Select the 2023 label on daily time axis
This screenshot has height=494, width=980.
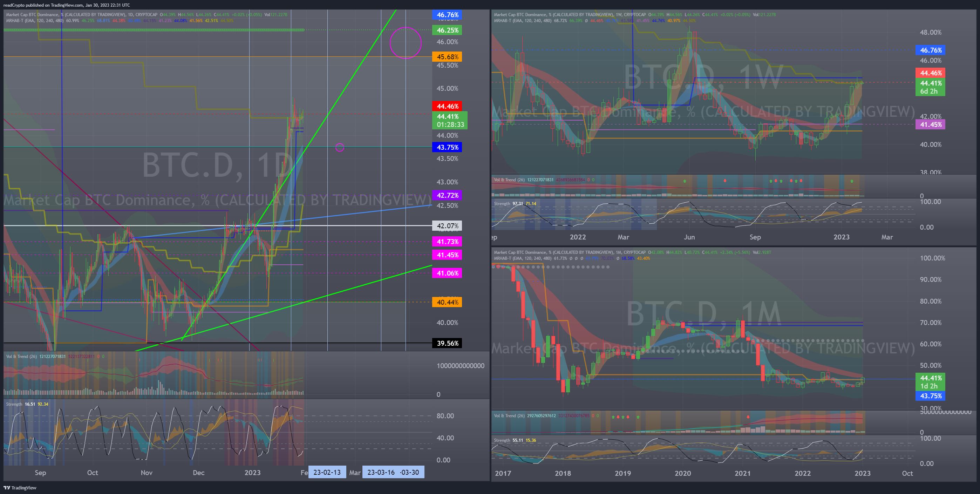253,473
